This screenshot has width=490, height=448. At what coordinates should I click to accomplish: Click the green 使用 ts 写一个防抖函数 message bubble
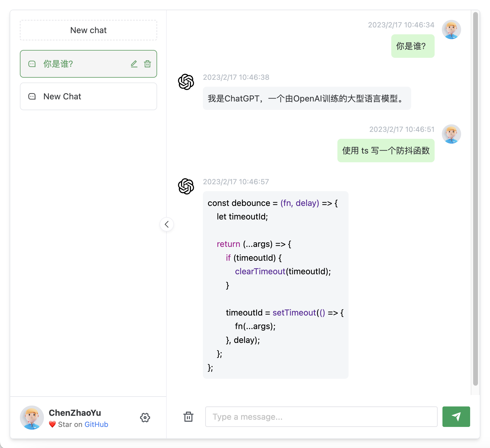coord(386,151)
